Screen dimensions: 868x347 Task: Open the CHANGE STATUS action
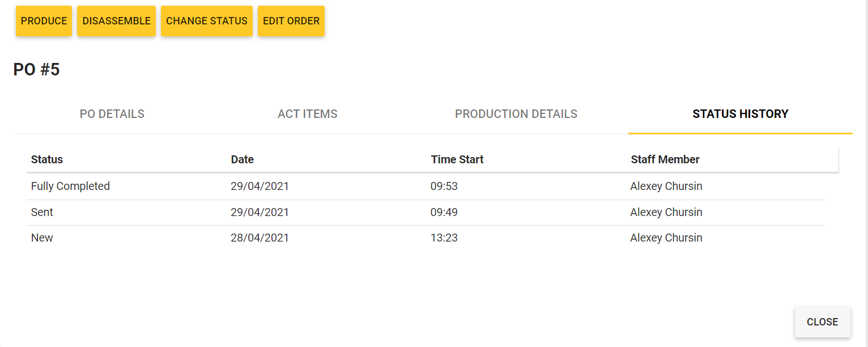point(207,21)
